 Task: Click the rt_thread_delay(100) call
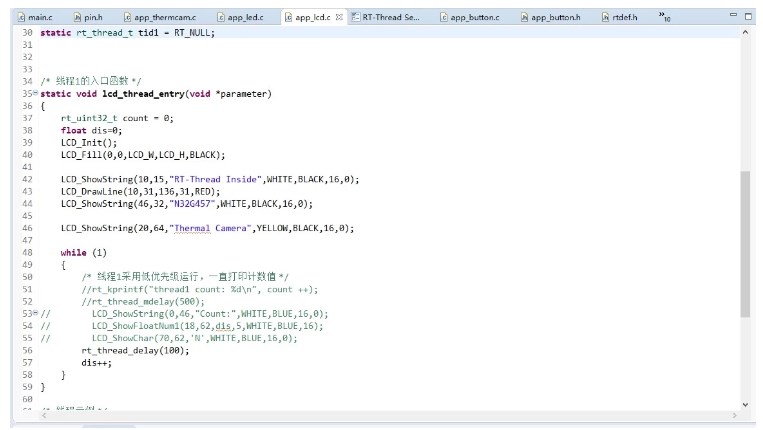pos(135,351)
